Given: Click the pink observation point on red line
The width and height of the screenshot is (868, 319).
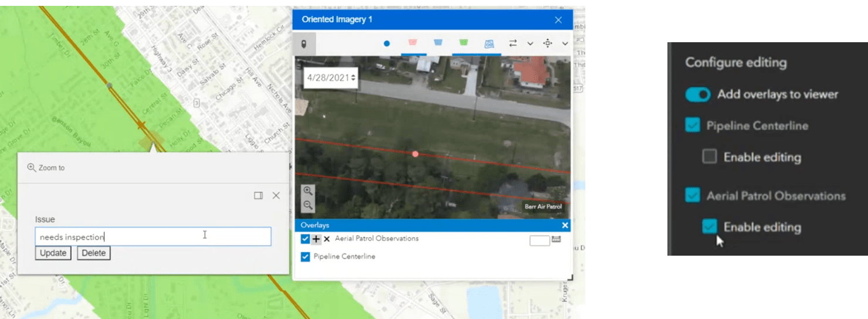Looking at the screenshot, I should (x=415, y=154).
